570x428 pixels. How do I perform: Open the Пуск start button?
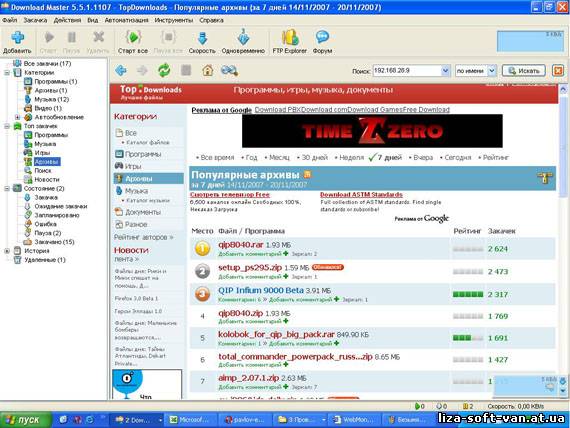(25, 420)
